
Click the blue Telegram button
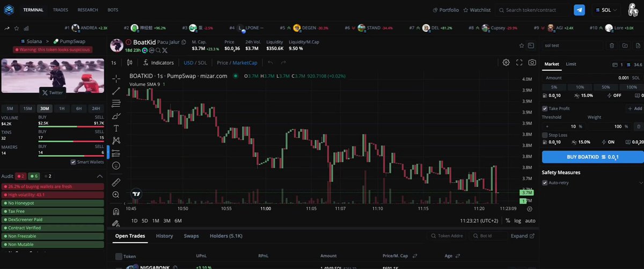point(579,10)
